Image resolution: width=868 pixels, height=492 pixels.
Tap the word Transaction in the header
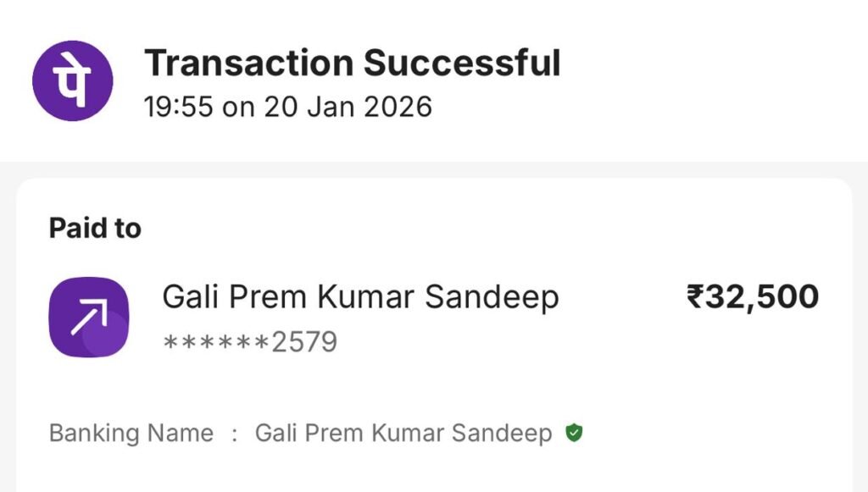click(249, 64)
